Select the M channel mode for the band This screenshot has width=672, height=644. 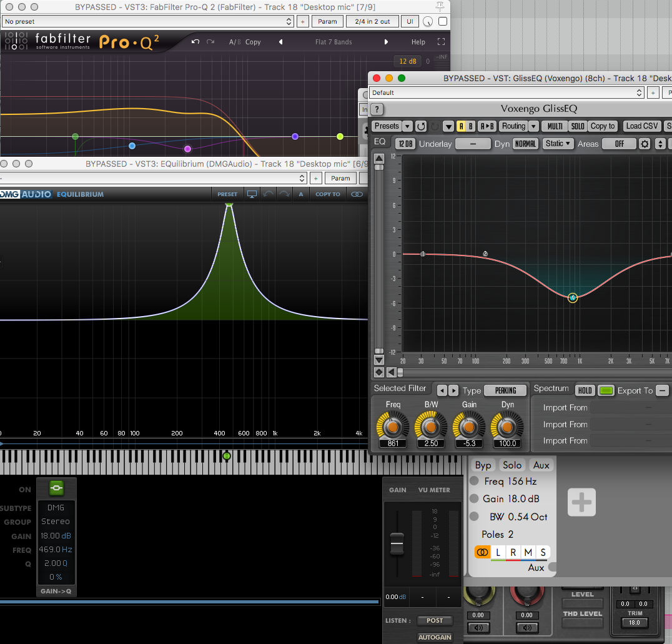click(528, 552)
